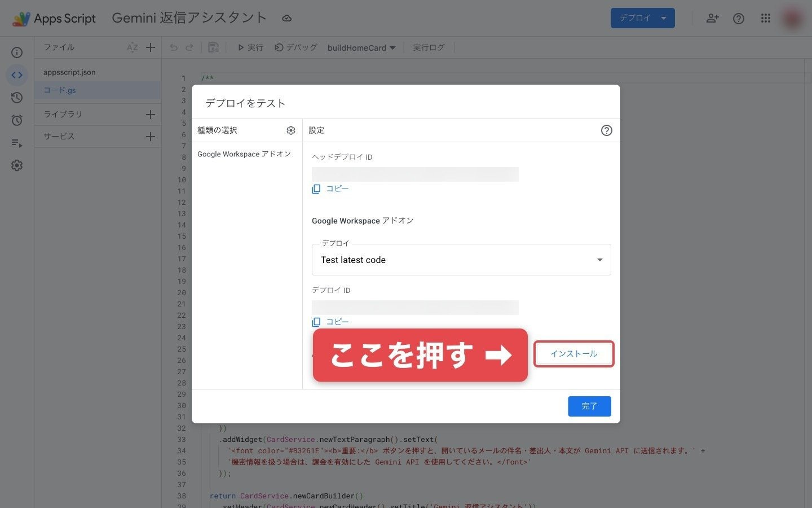Screen dimensions: 812x508
Task: Select the Editor sidebar icon
Action: [x=17, y=75]
